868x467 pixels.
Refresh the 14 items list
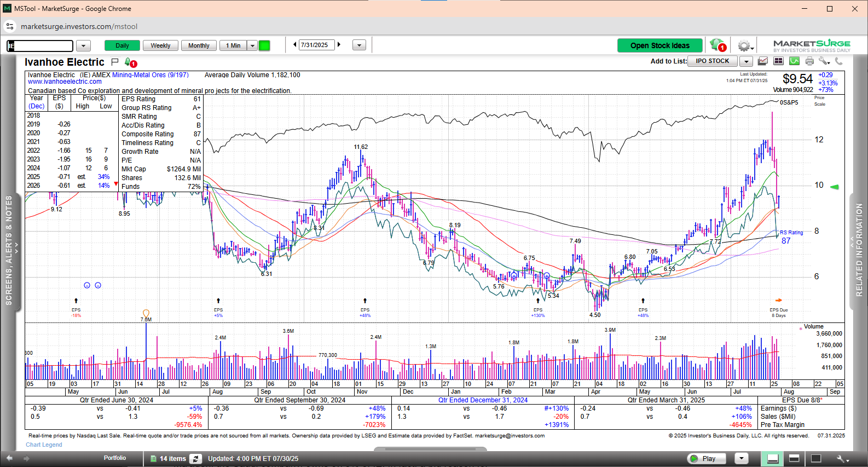tap(195, 459)
